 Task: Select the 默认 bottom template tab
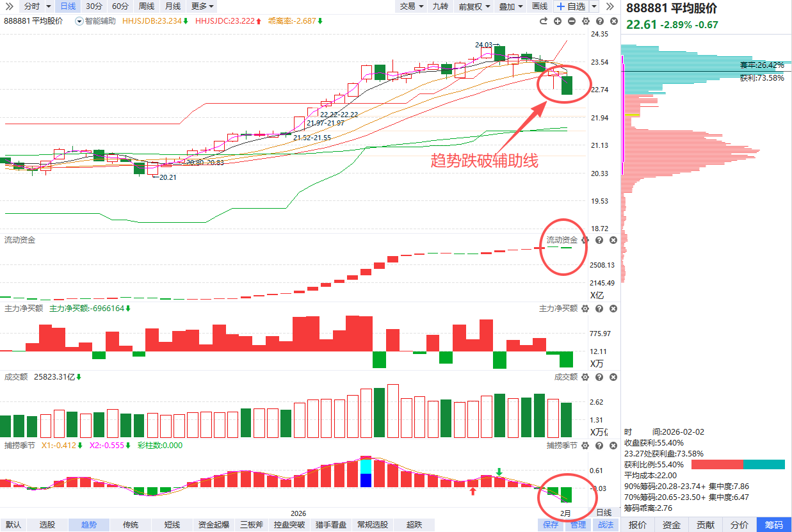[13, 525]
